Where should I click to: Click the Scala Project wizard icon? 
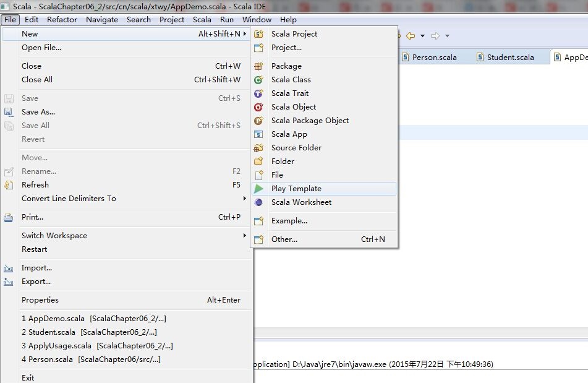[258, 34]
